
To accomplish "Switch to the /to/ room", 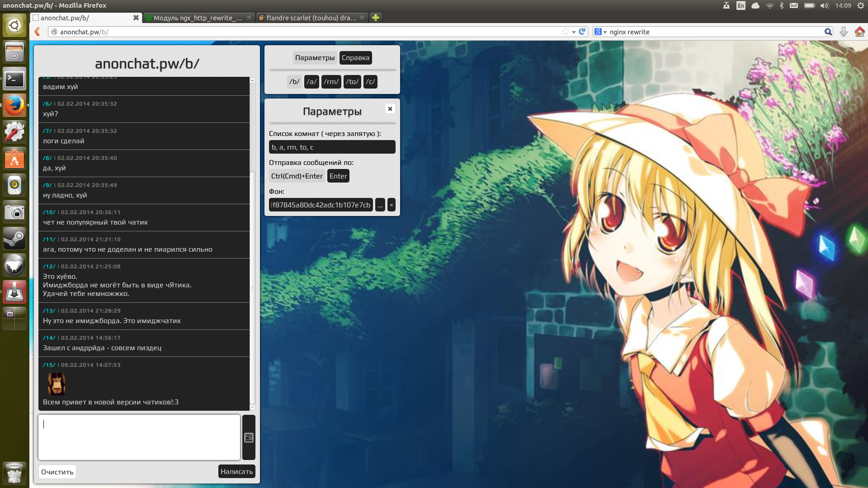I will pos(352,82).
